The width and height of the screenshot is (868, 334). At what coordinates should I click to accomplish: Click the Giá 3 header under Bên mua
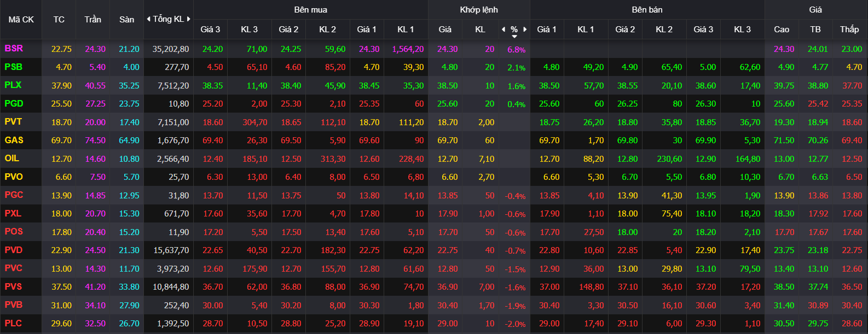[x=210, y=30]
